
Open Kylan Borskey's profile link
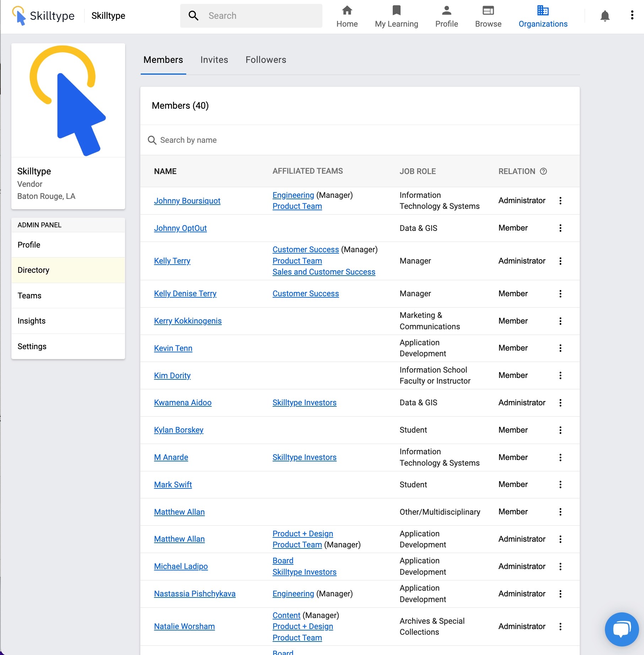click(x=178, y=430)
